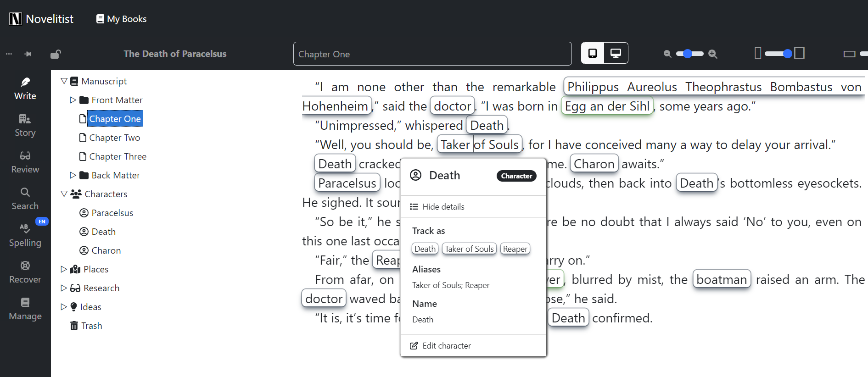Screen dimensions: 868x377
Task: Click the Taker of Souls mention
Action: pyautogui.click(x=479, y=145)
